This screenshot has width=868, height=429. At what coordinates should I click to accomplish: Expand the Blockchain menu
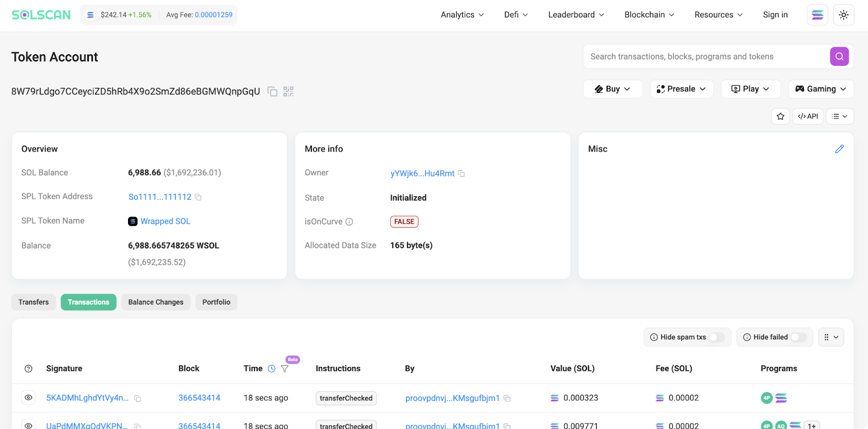(x=649, y=15)
